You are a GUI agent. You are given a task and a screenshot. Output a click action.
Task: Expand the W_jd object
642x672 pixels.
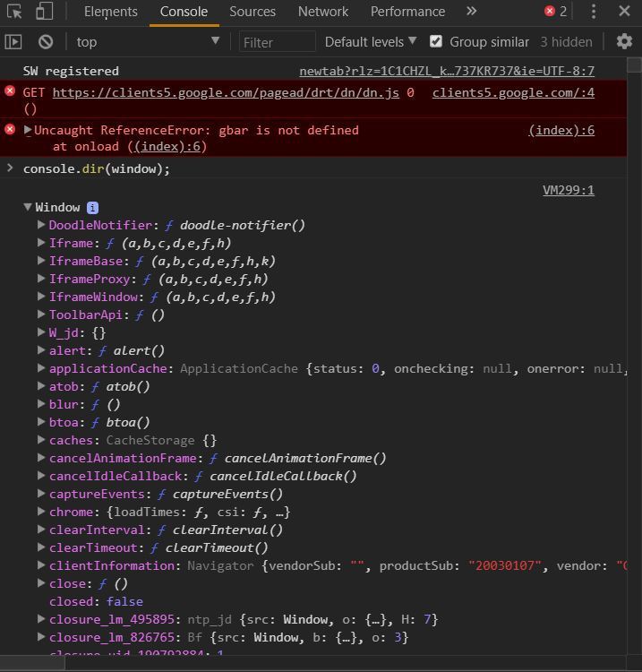[x=41, y=332]
